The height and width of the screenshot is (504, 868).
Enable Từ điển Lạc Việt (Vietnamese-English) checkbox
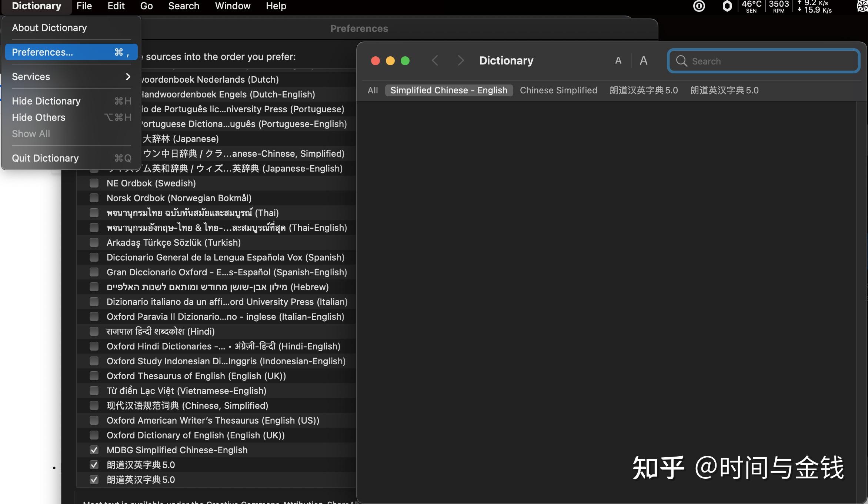(94, 391)
